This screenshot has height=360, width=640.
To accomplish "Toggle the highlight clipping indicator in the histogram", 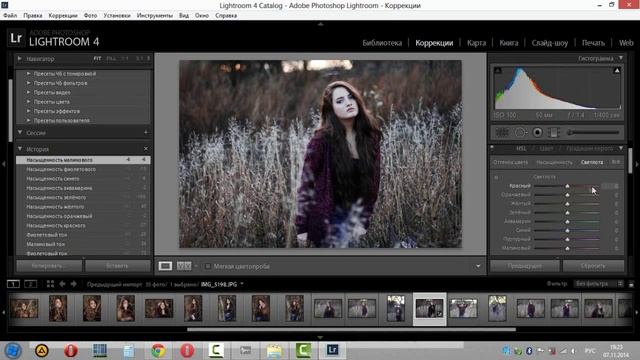I will pos(617,70).
